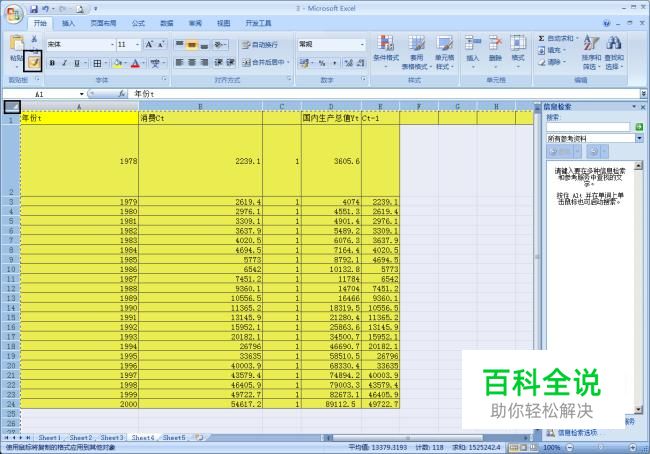Decrease font size with the small A
650x454 pixels.
161,44
